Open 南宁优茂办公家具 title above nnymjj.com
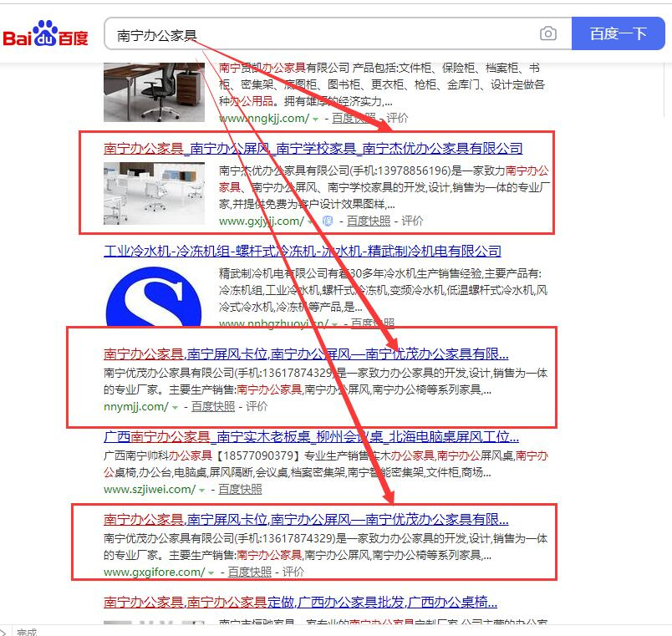 click(306, 354)
